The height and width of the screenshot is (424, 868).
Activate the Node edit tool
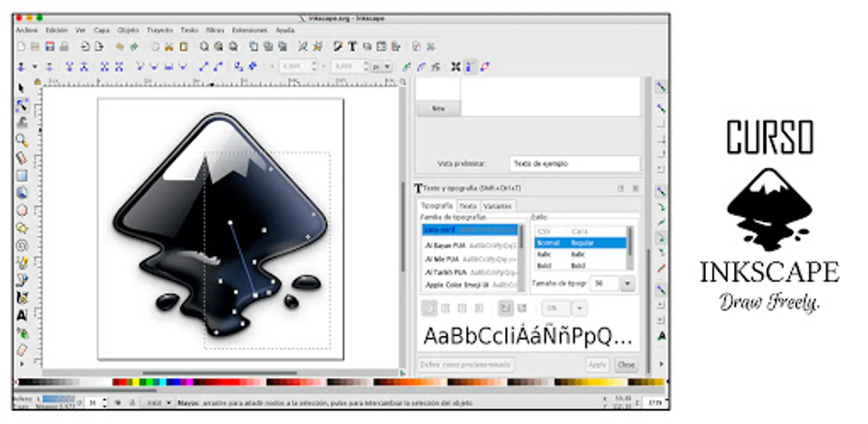tap(22, 106)
